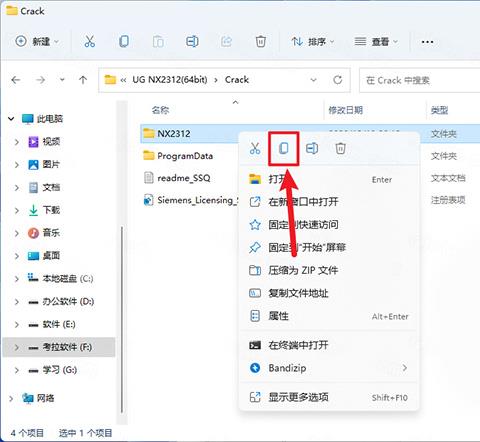This screenshot has width=480, height=442.
Task: Expand the 下载 tree node
Action: click(x=17, y=210)
